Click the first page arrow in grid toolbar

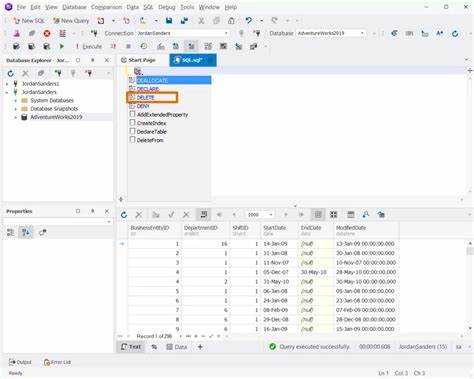[x=219, y=215]
